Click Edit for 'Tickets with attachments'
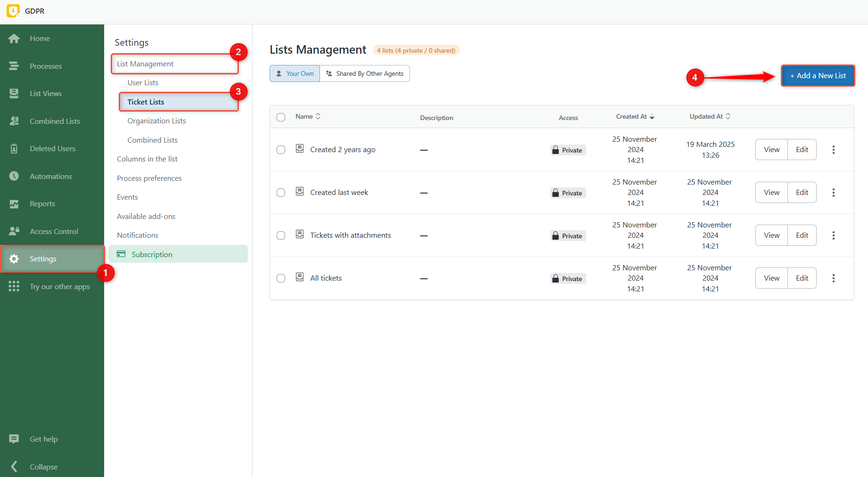 coord(802,235)
